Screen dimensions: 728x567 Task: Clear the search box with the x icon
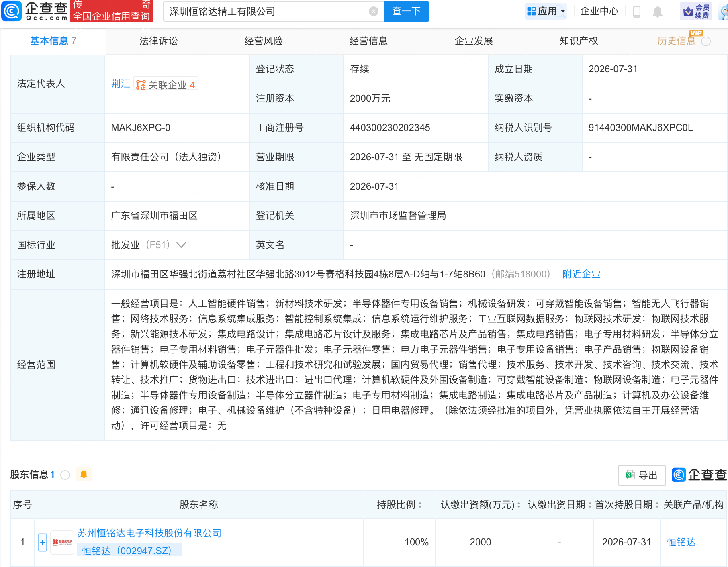coord(374,11)
